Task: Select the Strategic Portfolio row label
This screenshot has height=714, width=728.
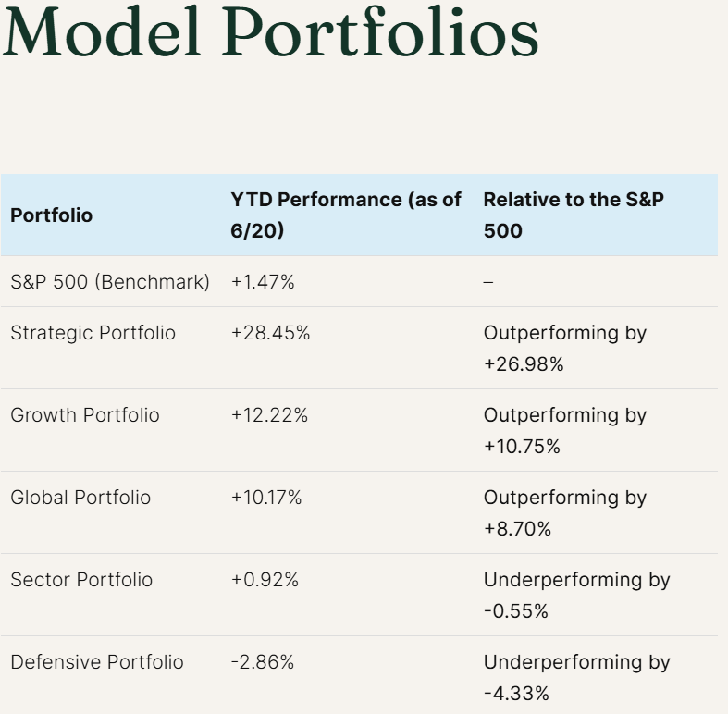Action: pos(93,333)
